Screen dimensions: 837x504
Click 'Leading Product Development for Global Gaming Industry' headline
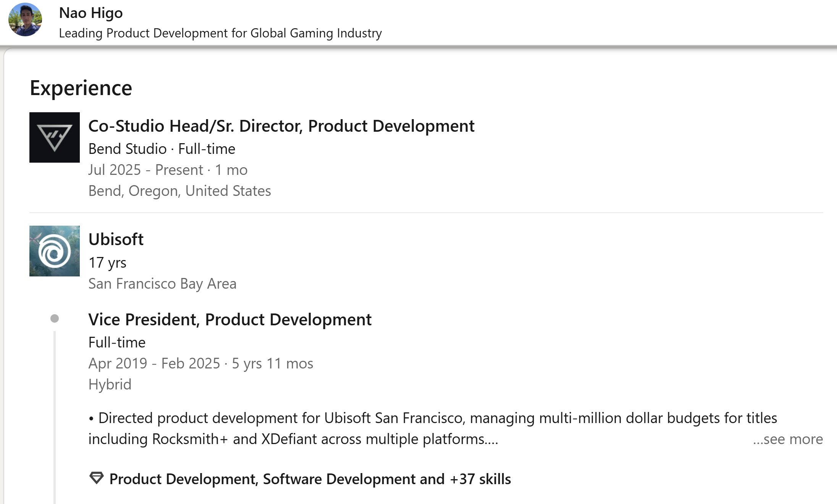[220, 33]
